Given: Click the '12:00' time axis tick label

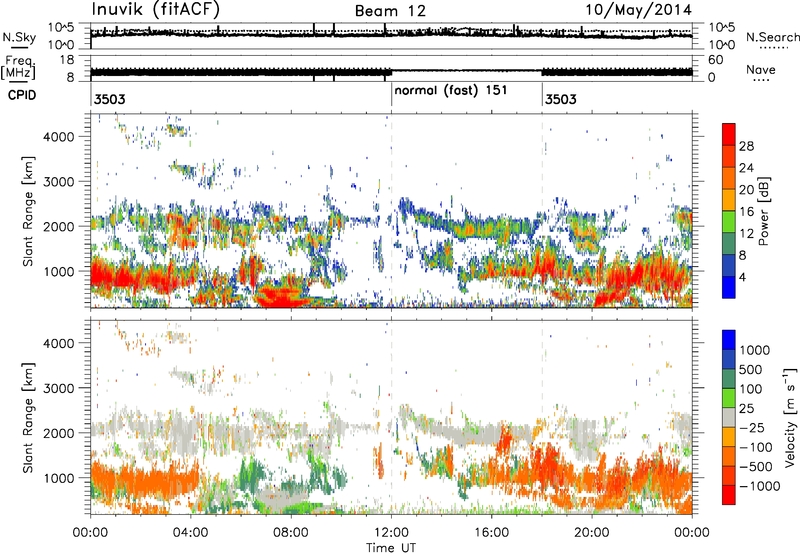Looking at the screenshot, I should (x=391, y=533).
